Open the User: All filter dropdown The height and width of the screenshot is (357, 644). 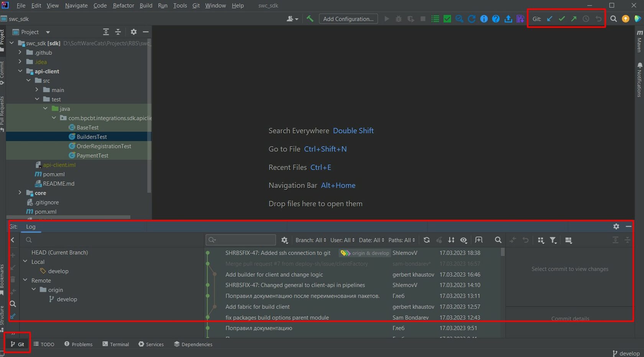[342, 240]
